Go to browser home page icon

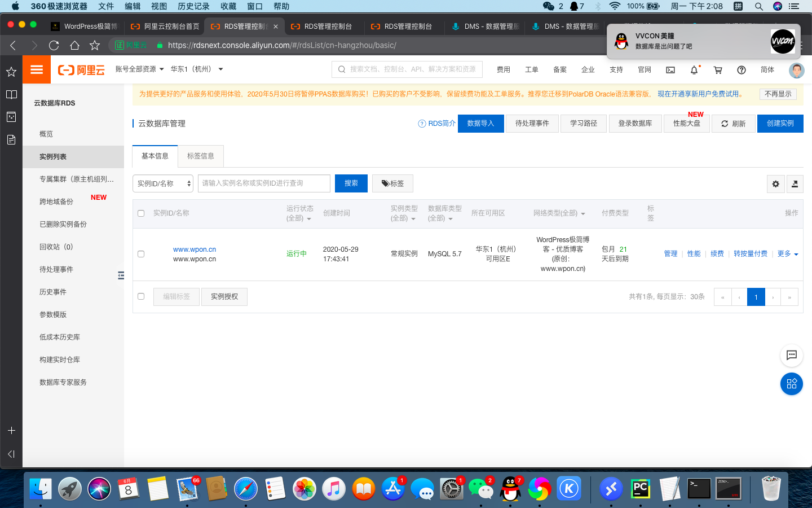point(74,45)
